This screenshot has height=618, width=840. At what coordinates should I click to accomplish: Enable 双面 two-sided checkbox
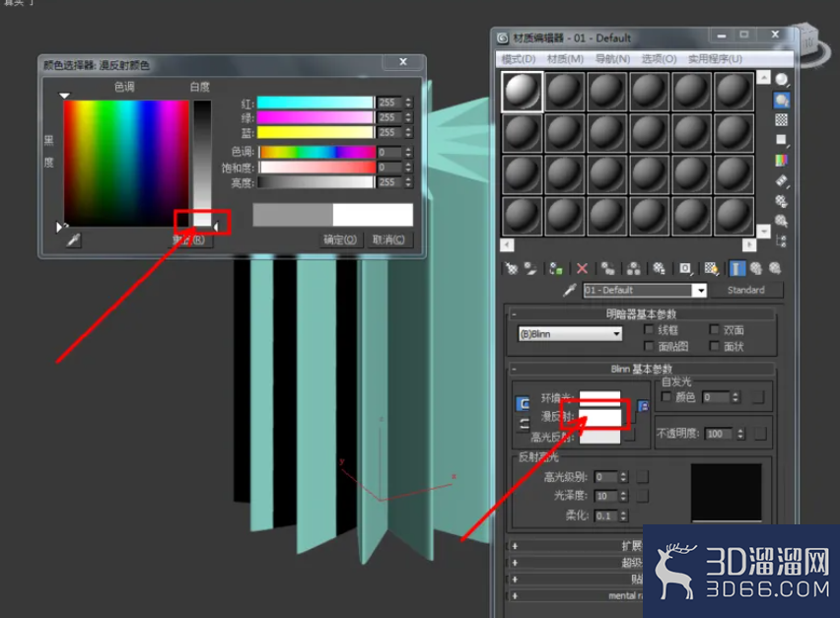coord(714,329)
